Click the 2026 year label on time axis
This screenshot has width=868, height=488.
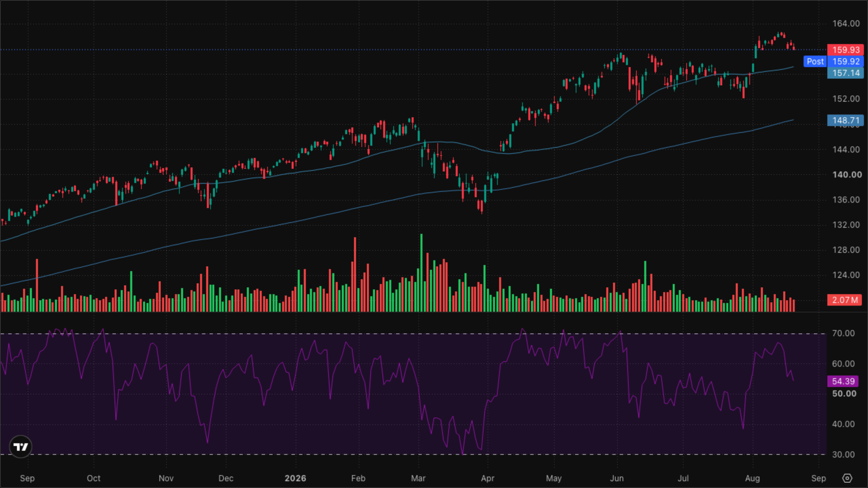(x=295, y=478)
